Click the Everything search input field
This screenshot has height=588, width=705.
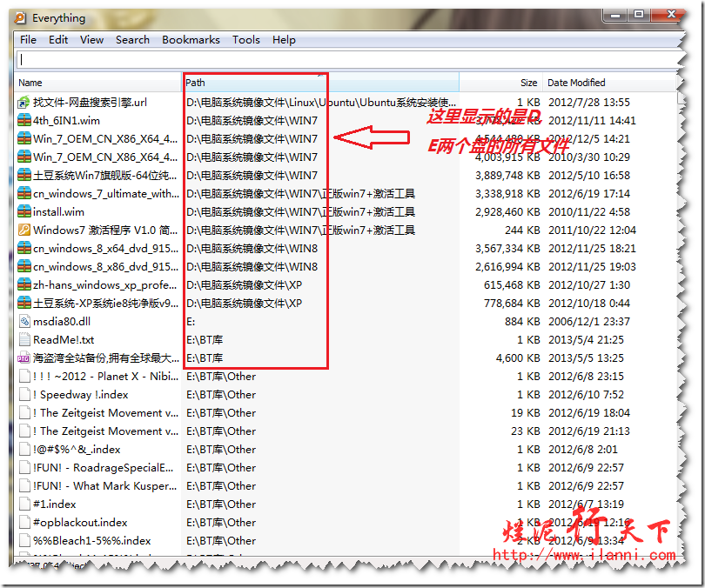coord(348,59)
